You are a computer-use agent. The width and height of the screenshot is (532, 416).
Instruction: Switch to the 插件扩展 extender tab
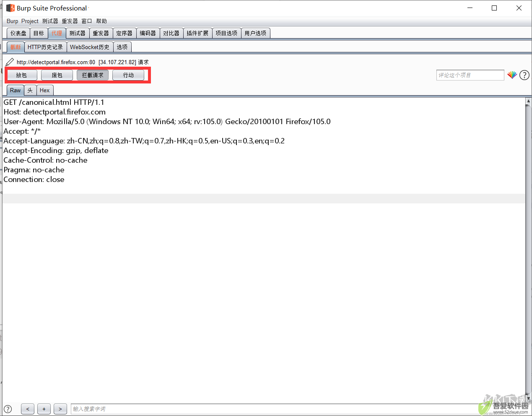[197, 33]
